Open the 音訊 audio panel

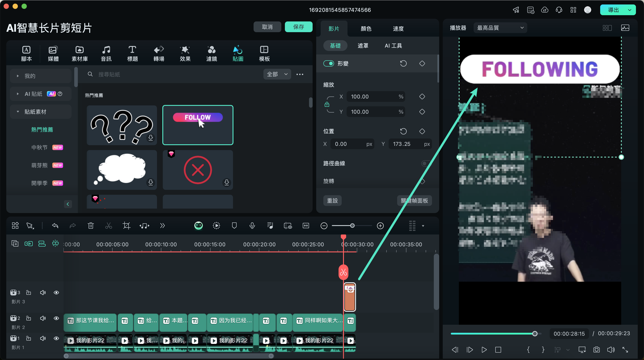106,53
